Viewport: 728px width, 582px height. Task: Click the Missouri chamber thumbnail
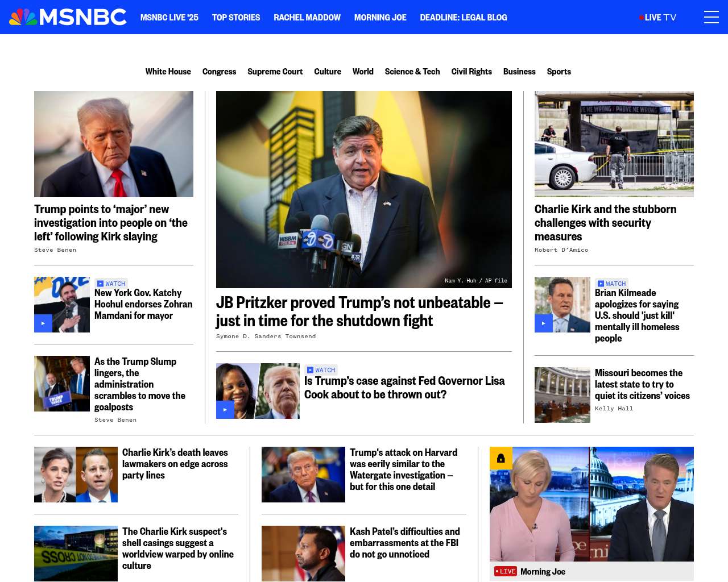pyautogui.click(x=562, y=395)
